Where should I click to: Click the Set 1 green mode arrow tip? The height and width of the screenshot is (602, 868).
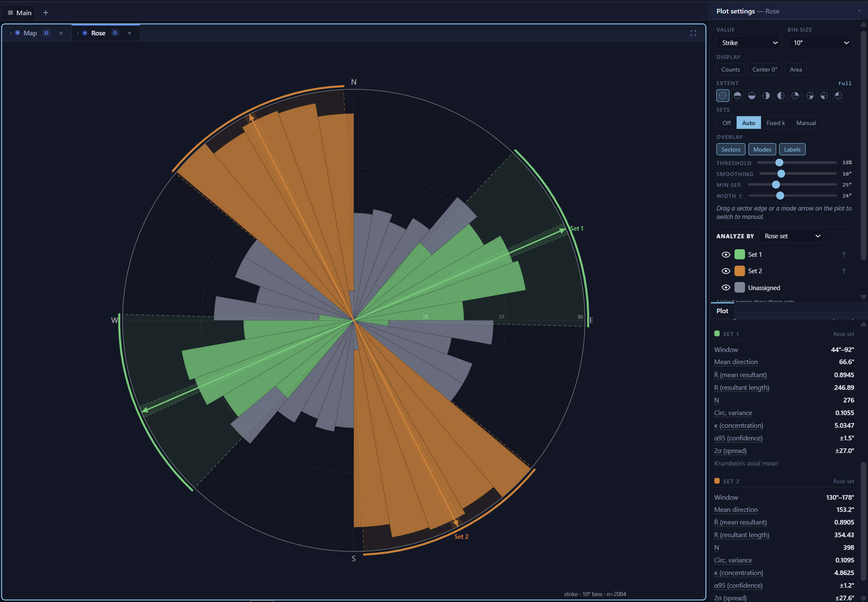pyautogui.click(x=562, y=230)
